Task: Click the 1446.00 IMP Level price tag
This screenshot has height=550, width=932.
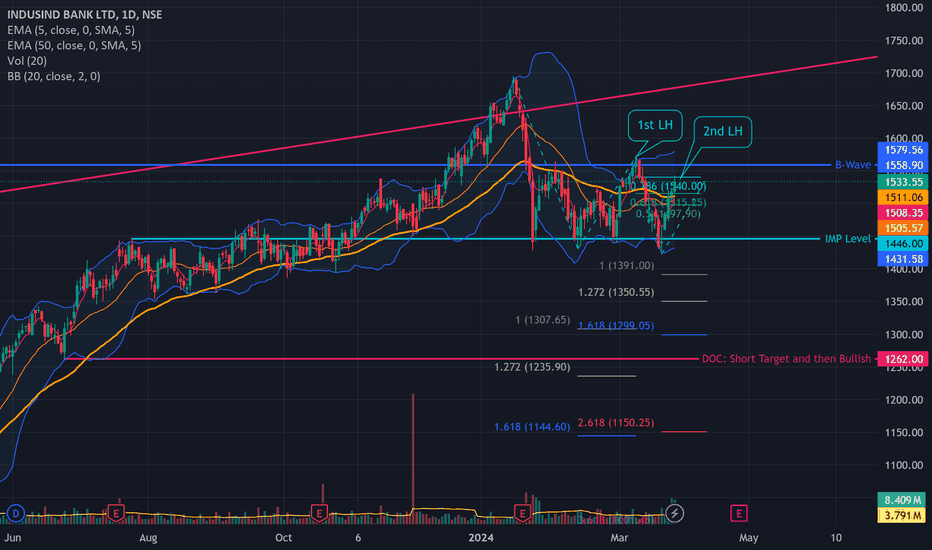Action: click(x=903, y=244)
